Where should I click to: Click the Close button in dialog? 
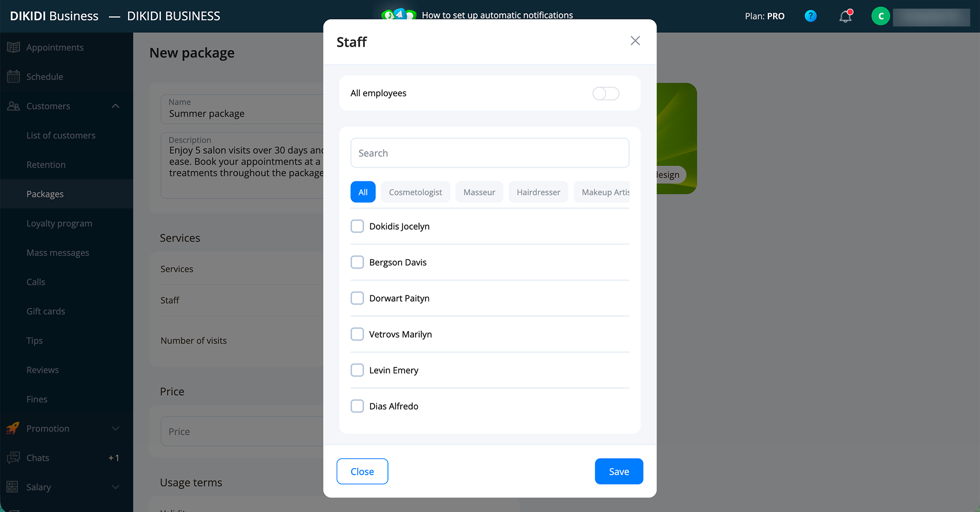click(x=363, y=472)
